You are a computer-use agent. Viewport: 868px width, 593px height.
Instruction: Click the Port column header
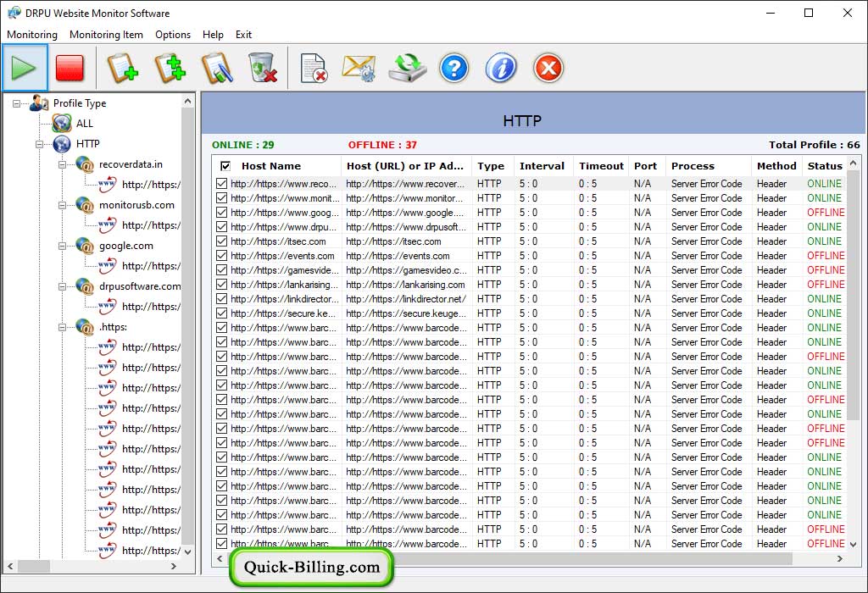(645, 166)
